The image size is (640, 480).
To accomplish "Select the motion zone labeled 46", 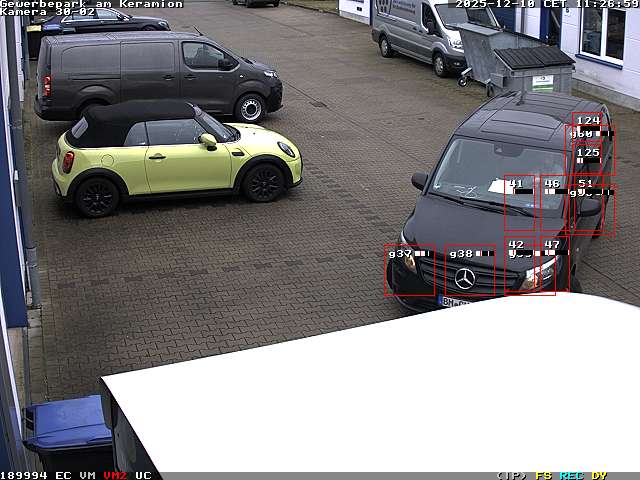I will click(554, 203).
